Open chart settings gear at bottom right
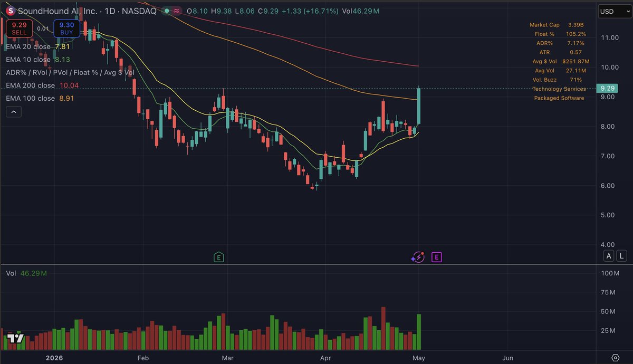The height and width of the screenshot is (364, 633). point(615,358)
